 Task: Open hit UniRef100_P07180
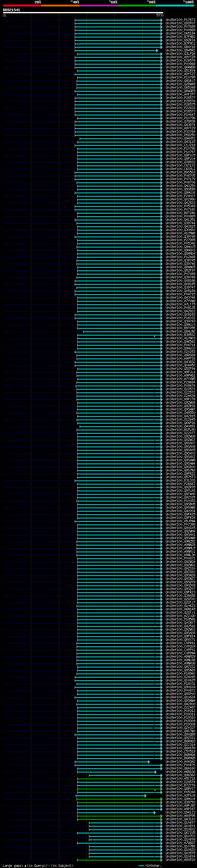pyautogui.click(x=180, y=210)
